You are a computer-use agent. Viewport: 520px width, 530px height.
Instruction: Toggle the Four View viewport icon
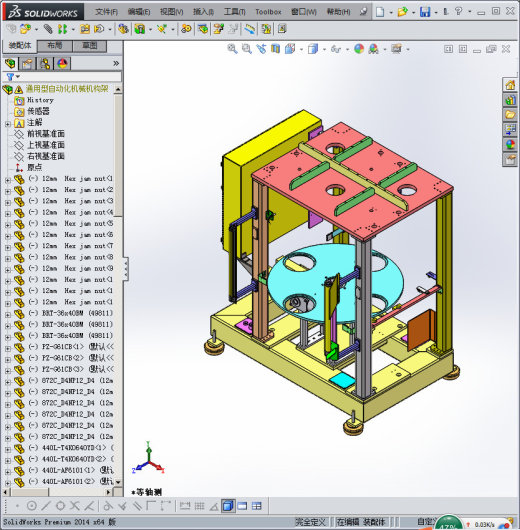(x=257, y=506)
